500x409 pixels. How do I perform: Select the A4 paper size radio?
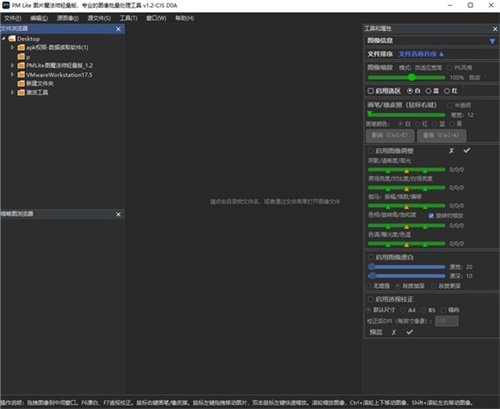pyautogui.click(x=403, y=310)
